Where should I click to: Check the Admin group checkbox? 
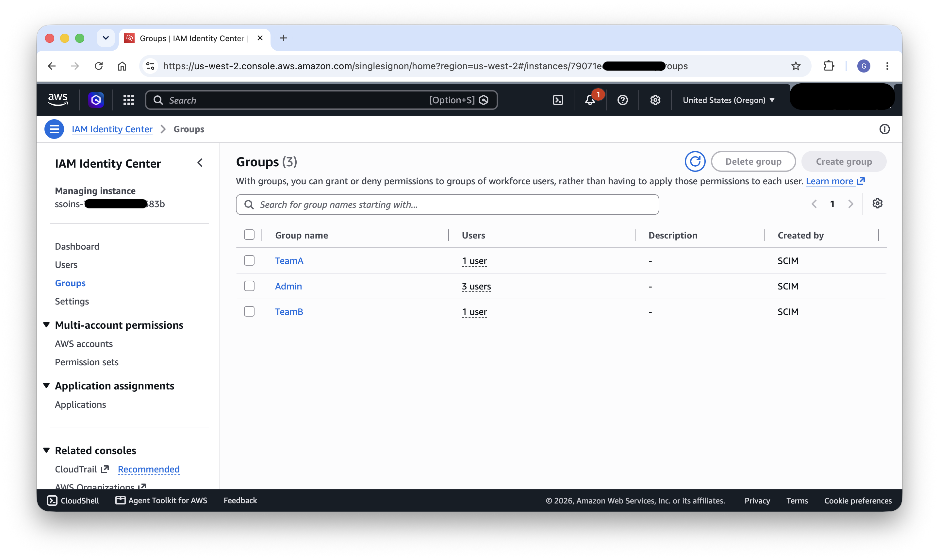249,286
